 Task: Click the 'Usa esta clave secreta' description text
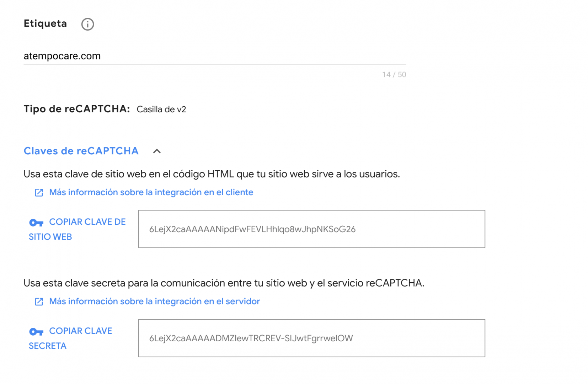tap(224, 283)
